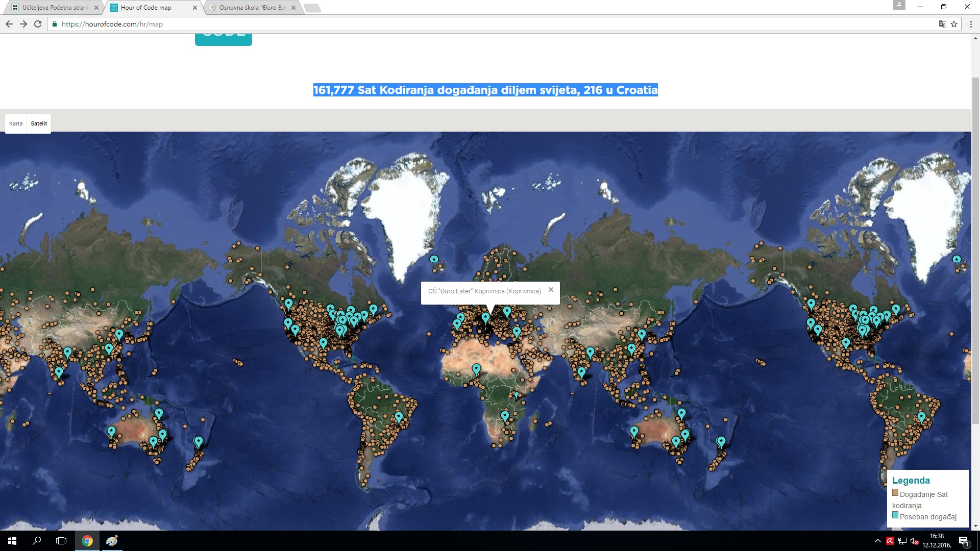Open the taskbar clock and date

click(x=937, y=541)
